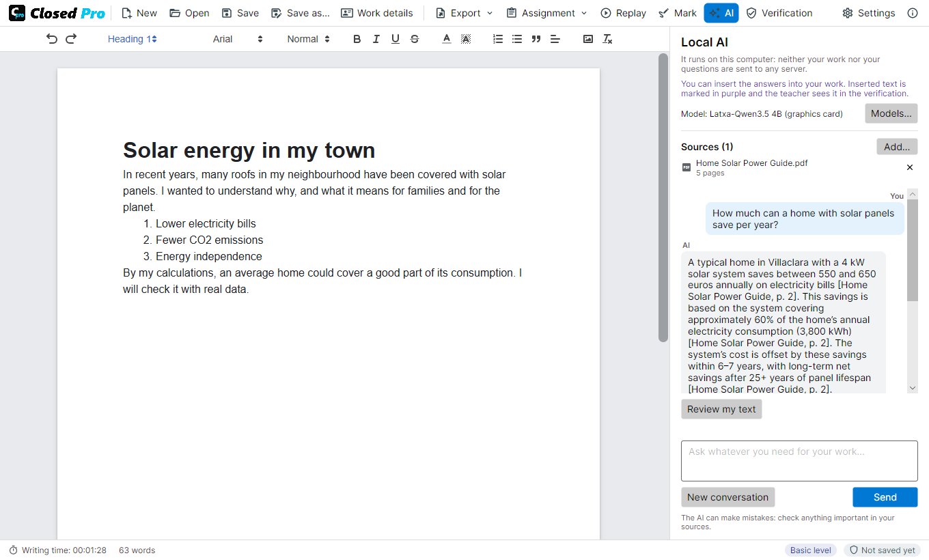Expand the Arial font dropdown
Viewport: 929px width, 560px height.
pos(238,39)
